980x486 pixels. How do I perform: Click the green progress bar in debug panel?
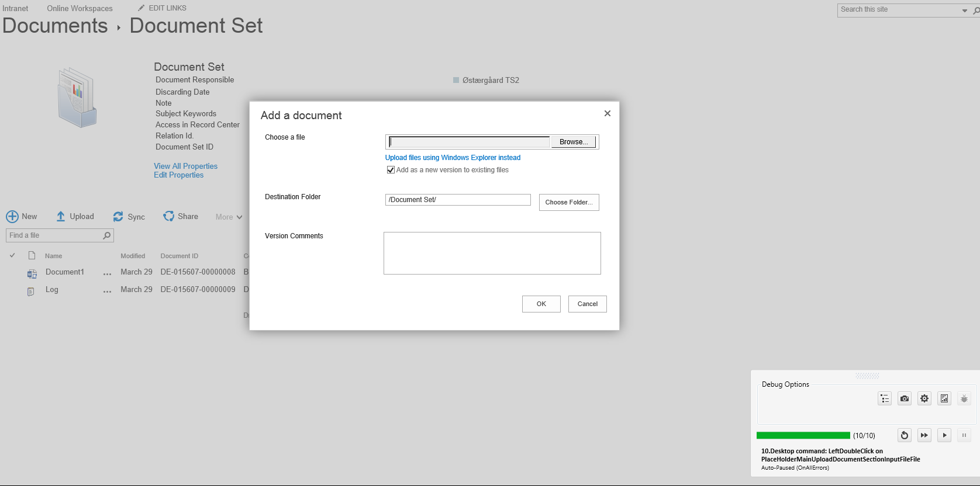803,435
